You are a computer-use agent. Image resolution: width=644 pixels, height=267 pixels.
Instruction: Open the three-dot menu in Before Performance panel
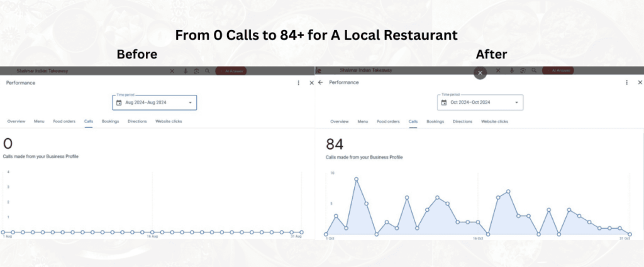(299, 83)
